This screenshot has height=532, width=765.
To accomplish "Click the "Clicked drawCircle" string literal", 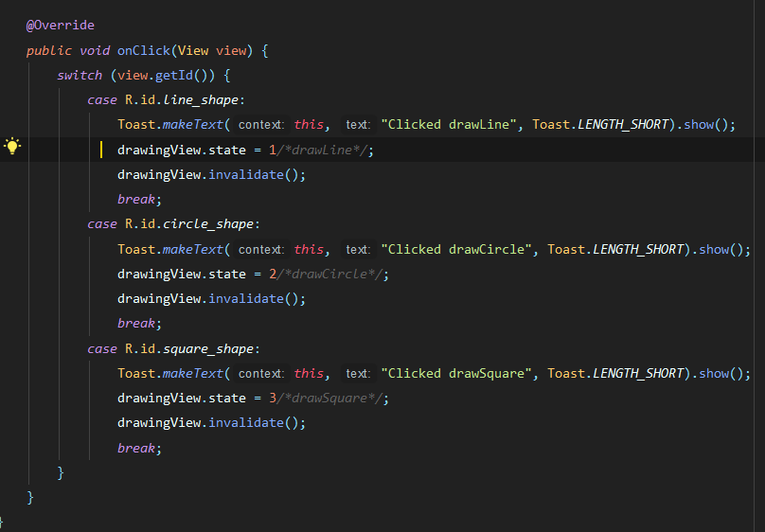I will [x=456, y=250].
